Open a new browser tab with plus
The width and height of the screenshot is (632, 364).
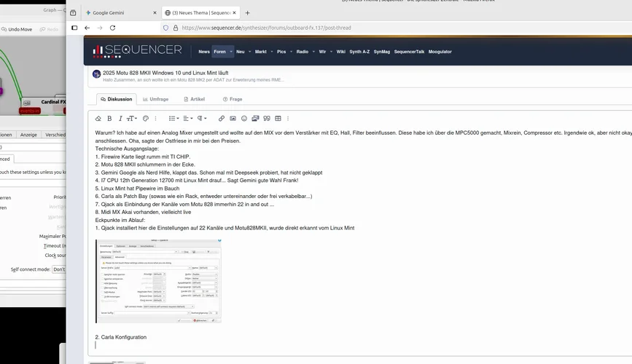point(248,13)
